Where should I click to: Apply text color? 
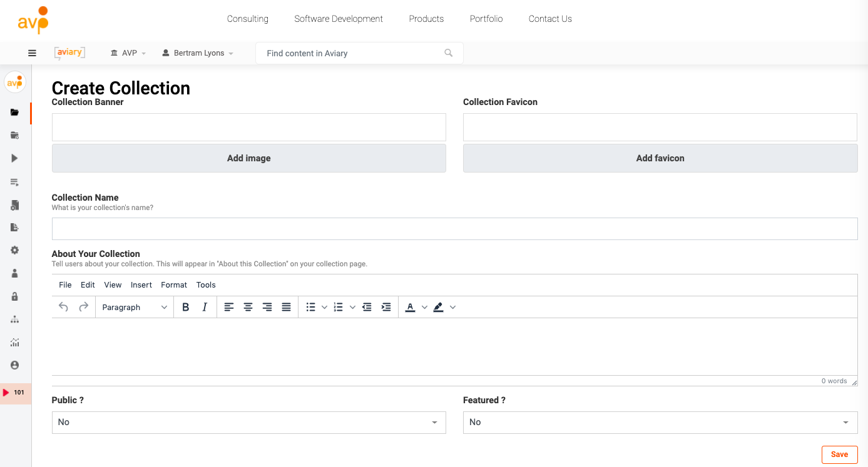point(411,307)
